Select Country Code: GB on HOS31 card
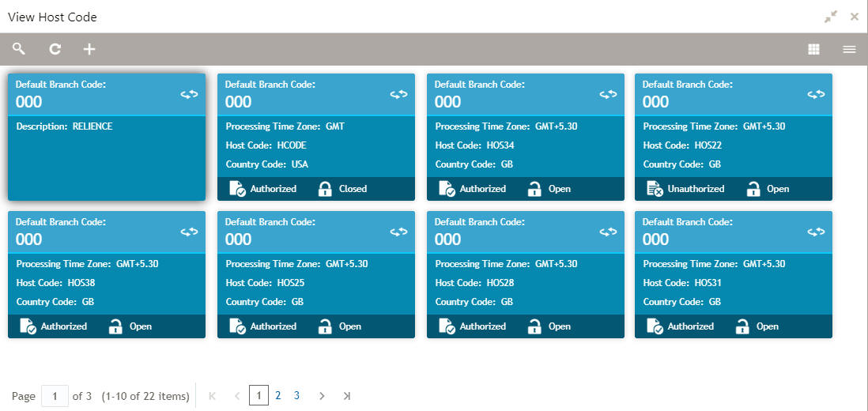 682,301
